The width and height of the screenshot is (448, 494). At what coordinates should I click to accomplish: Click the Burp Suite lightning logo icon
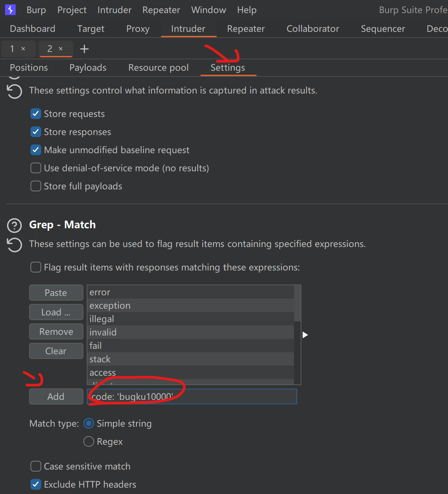[10, 10]
